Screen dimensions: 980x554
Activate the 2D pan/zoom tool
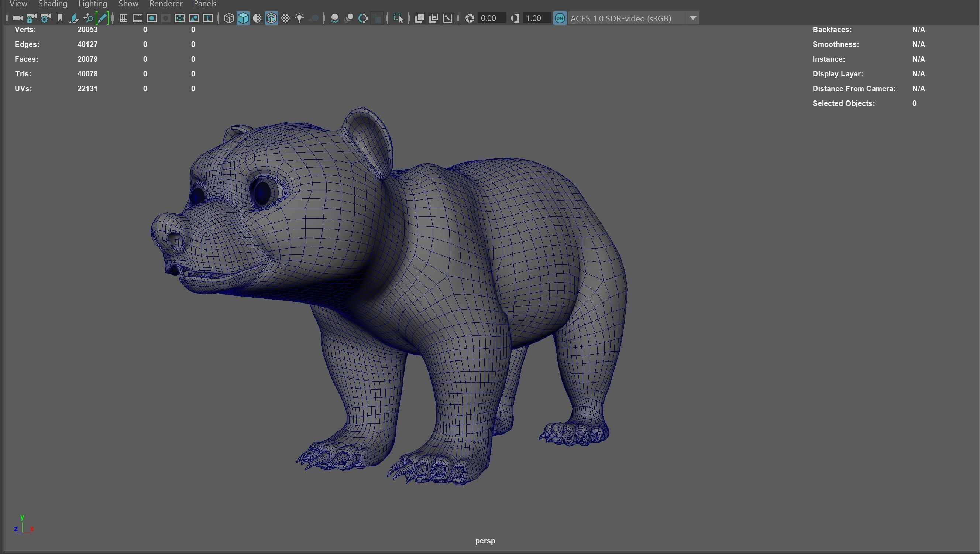(88, 18)
